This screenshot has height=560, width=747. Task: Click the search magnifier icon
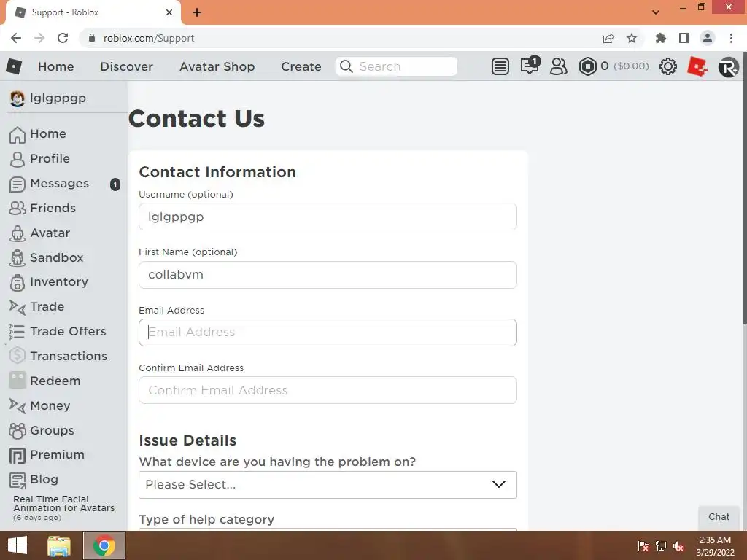[x=347, y=66]
